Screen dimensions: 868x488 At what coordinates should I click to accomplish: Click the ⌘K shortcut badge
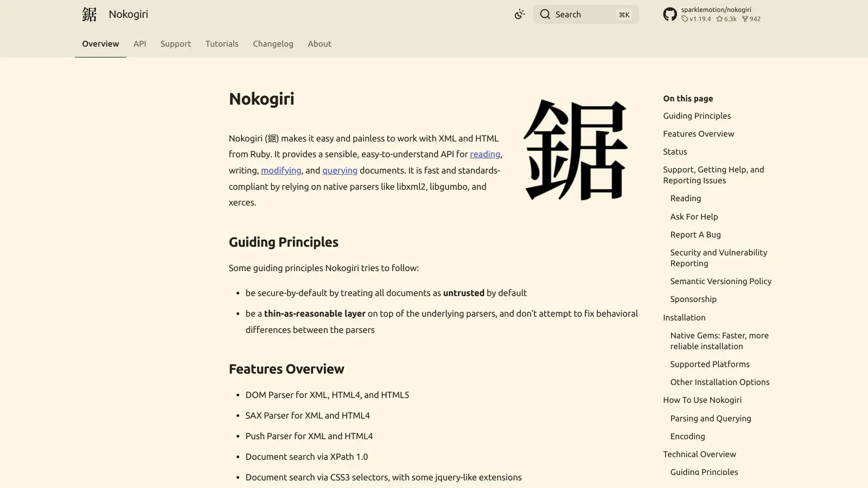pyautogui.click(x=624, y=15)
